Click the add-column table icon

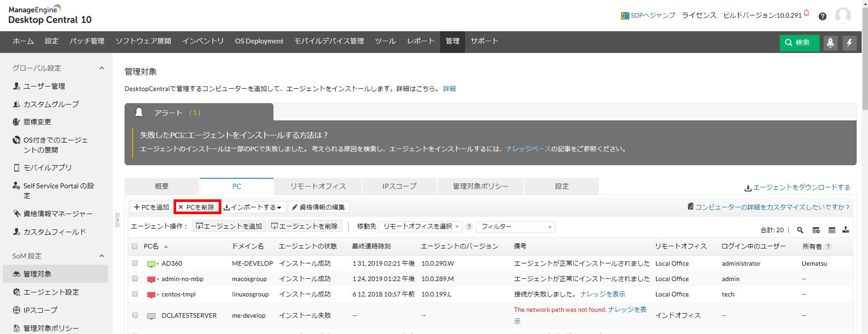pyautogui.click(x=816, y=230)
